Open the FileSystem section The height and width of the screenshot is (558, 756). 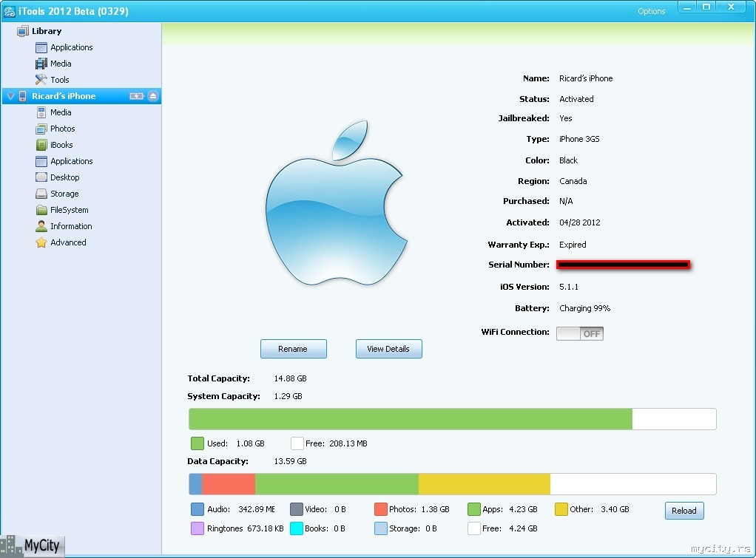[x=69, y=210]
